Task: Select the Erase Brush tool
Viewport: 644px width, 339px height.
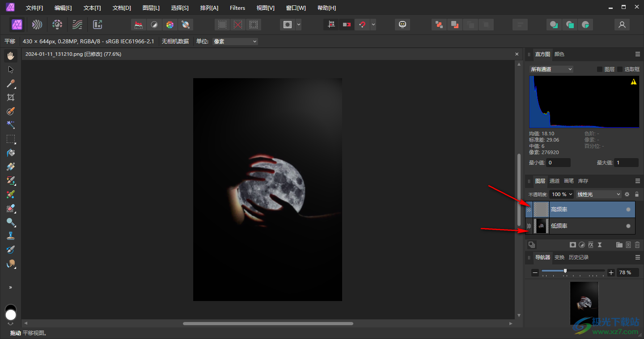Action: (x=11, y=208)
